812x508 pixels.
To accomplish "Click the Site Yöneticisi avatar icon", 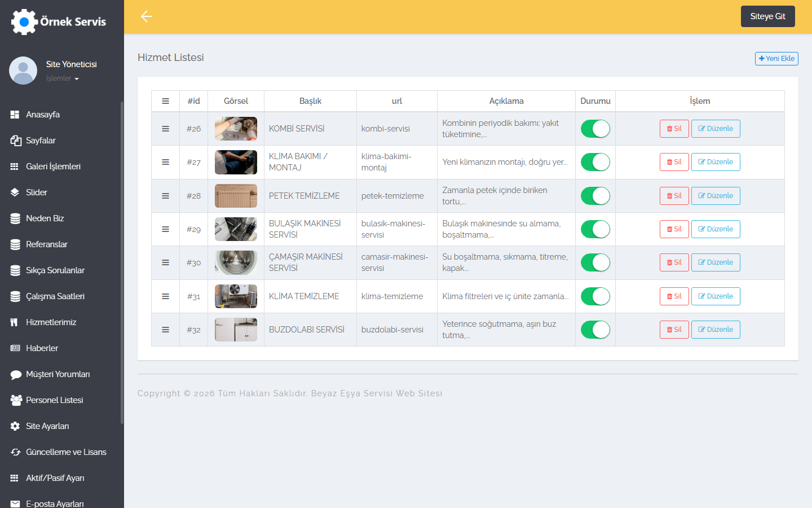I will (x=23, y=71).
